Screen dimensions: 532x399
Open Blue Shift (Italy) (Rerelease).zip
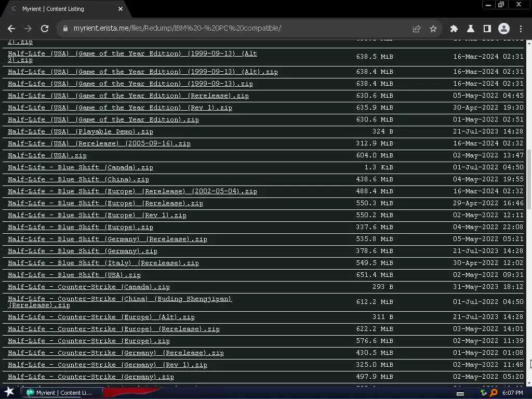[x=103, y=262]
